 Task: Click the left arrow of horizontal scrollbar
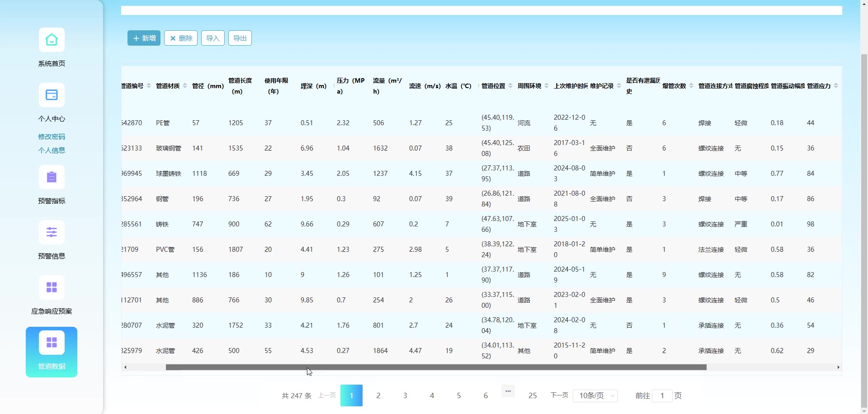[125, 367]
